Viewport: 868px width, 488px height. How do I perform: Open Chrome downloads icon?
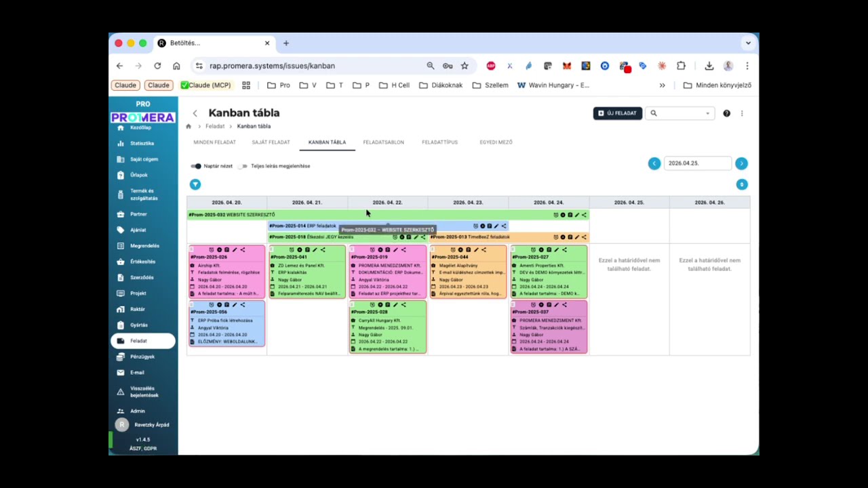click(709, 66)
